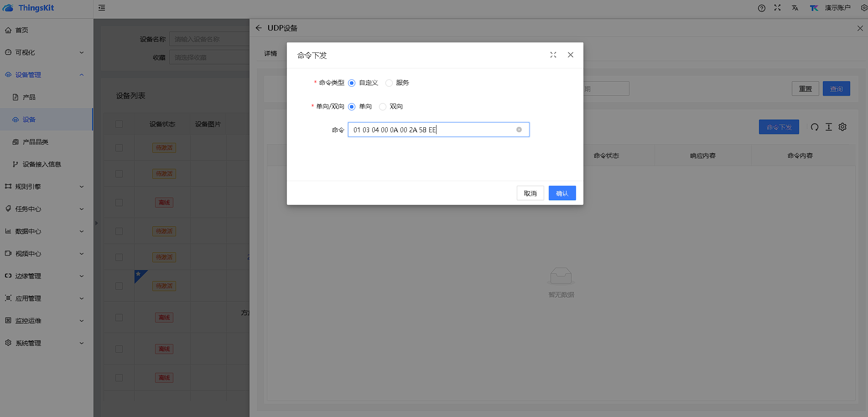
Task: Select the 双向 radio option
Action: click(x=383, y=107)
